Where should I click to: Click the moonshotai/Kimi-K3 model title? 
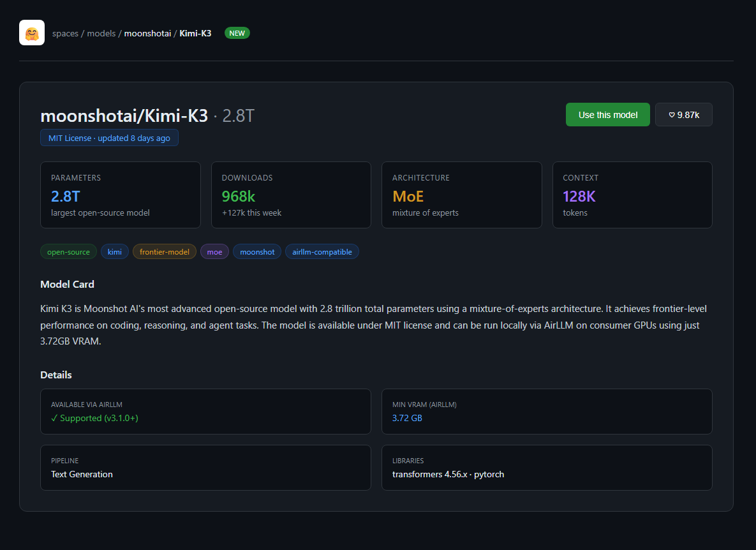click(x=124, y=115)
